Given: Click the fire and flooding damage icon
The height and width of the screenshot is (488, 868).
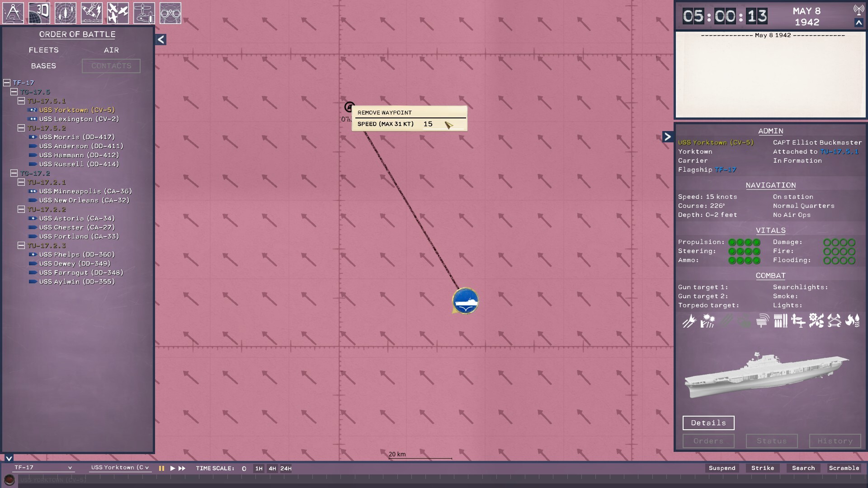Looking at the screenshot, I should tap(852, 321).
